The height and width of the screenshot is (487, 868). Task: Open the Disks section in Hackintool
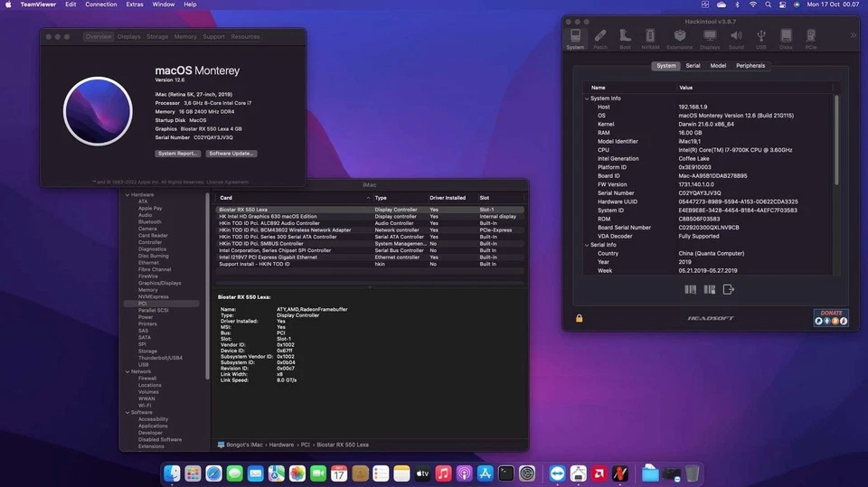786,39
